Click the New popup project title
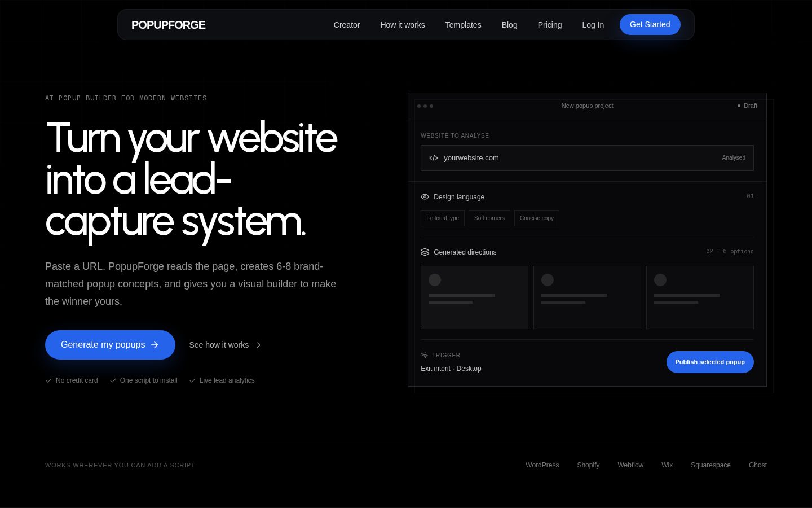 pyautogui.click(x=587, y=106)
